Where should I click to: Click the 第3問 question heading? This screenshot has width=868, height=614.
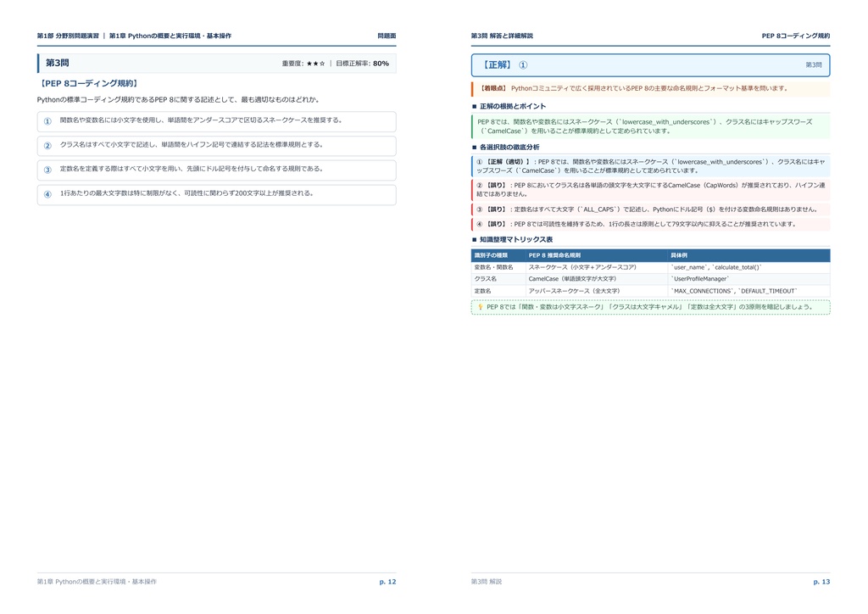(x=57, y=63)
